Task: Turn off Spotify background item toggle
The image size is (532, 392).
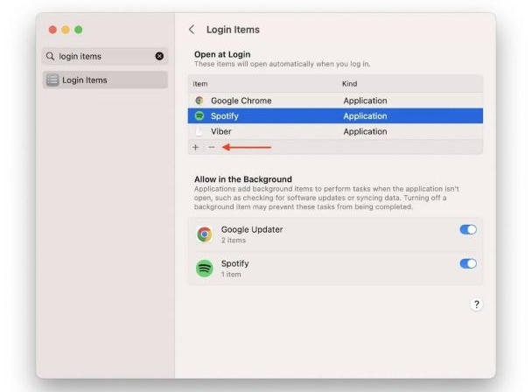Action: [x=468, y=263]
